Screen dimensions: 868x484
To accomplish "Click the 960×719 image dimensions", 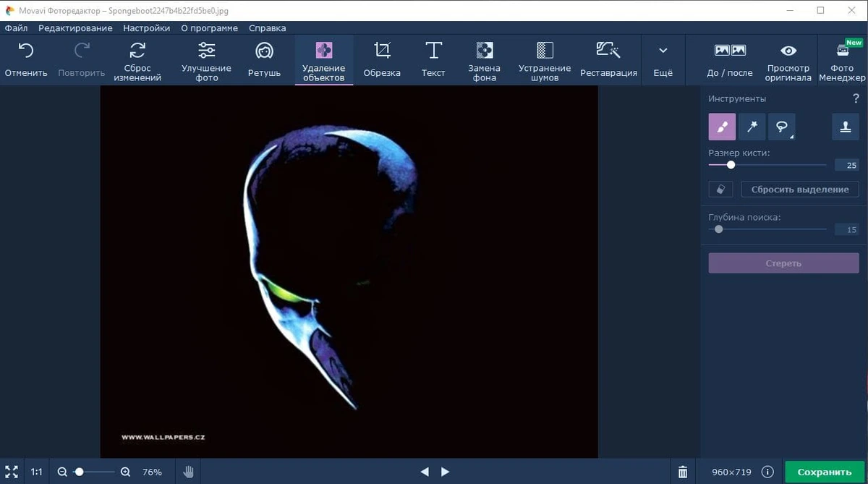I will click(x=731, y=472).
